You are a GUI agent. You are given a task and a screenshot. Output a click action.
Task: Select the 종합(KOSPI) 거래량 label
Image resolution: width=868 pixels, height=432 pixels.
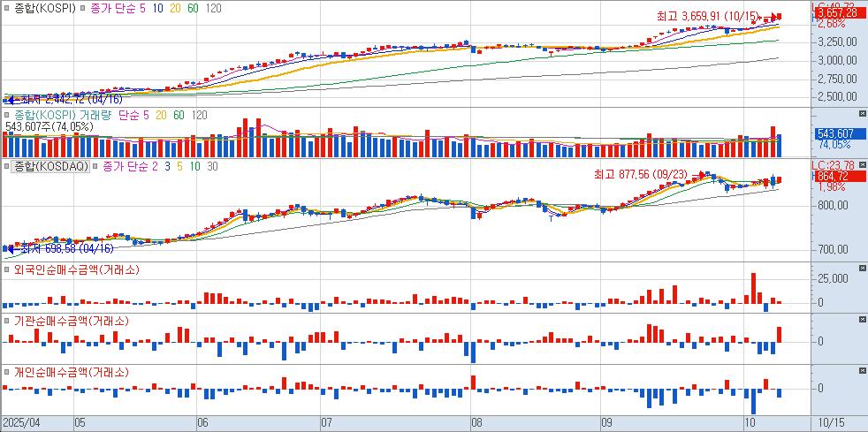[x=61, y=115]
